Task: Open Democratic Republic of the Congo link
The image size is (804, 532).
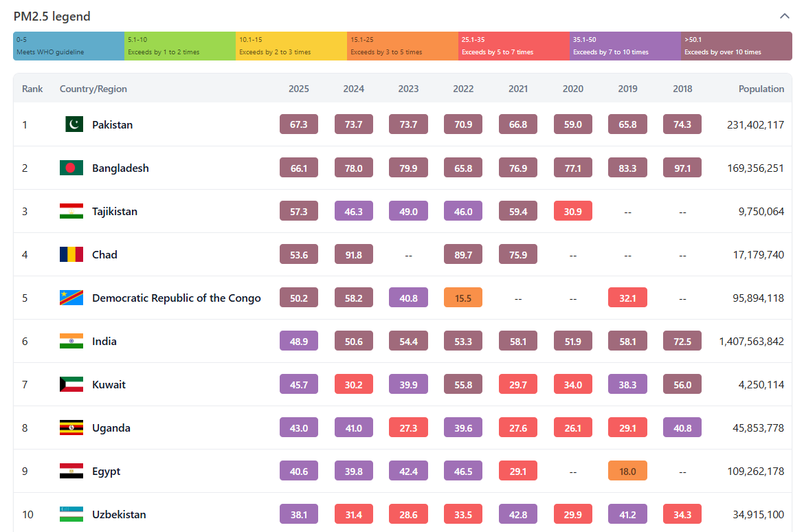Action: click(177, 298)
